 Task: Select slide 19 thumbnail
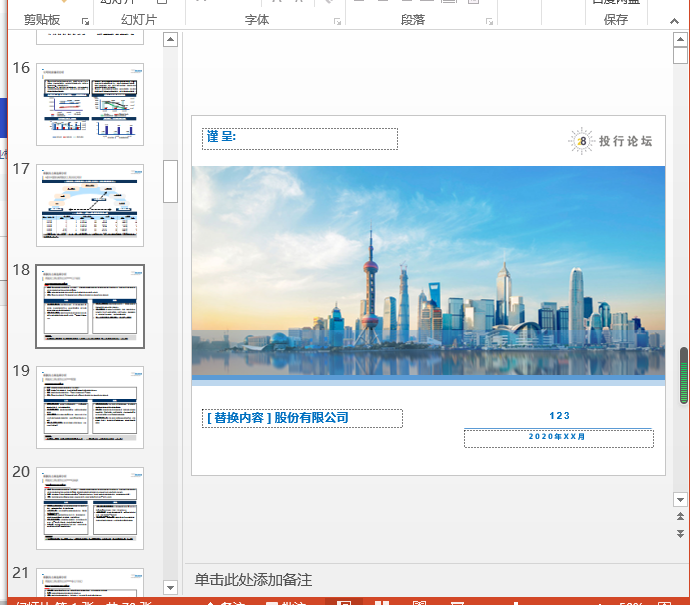tap(90, 407)
